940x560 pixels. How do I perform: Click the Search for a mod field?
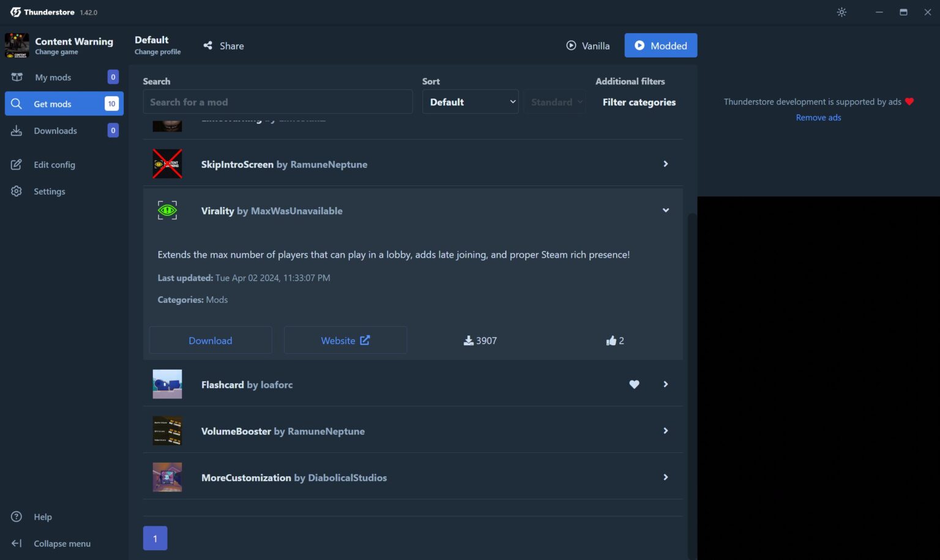[278, 102]
